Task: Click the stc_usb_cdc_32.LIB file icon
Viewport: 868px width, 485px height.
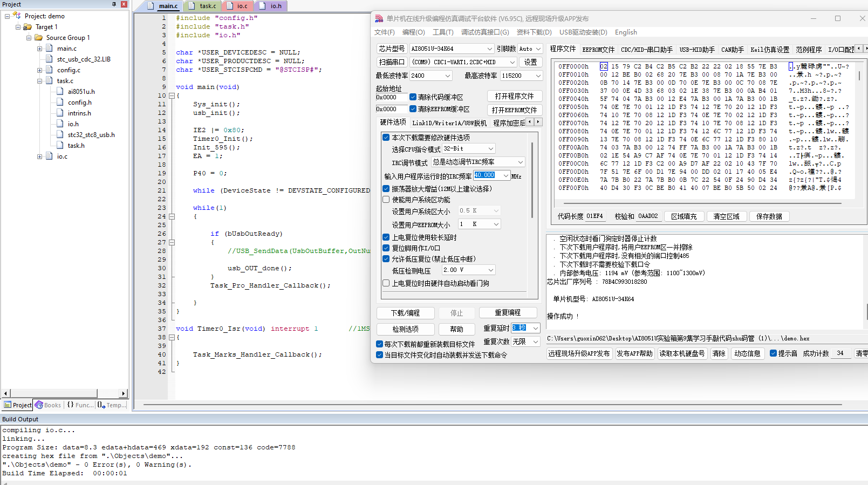Action: (x=50, y=59)
